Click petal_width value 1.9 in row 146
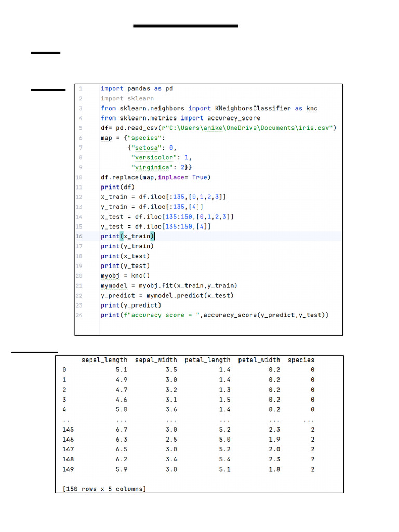The image size is (399, 532). pyautogui.click(x=274, y=440)
